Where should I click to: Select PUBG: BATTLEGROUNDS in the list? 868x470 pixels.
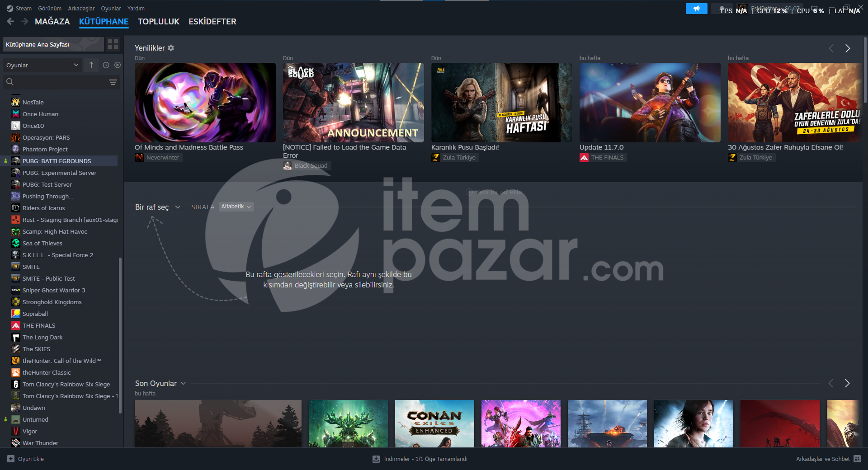[x=60, y=161]
